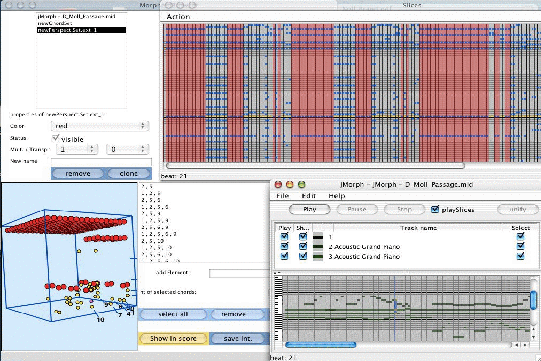
Task: Select the second entry in the sets list
Action: (81, 23)
